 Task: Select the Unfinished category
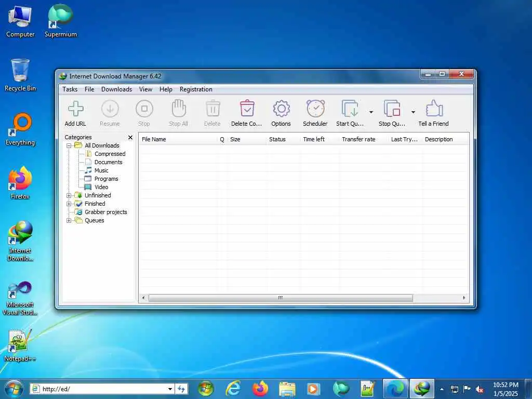pos(98,195)
